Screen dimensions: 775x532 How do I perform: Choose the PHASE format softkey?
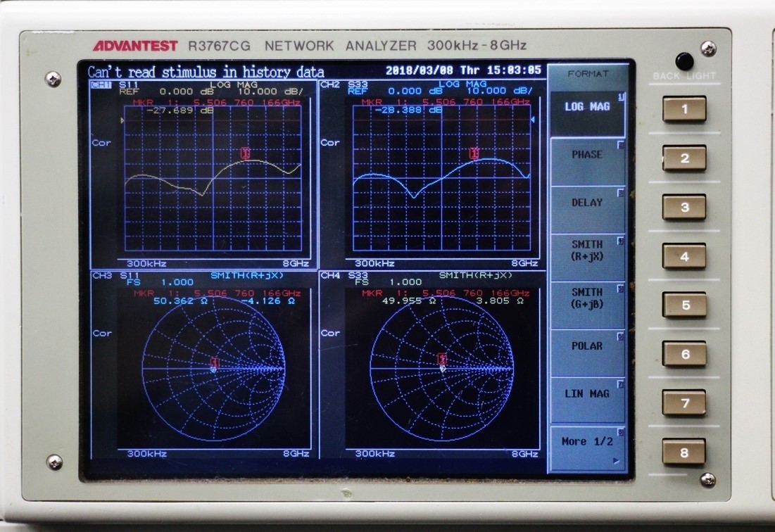(x=587, y=162)
